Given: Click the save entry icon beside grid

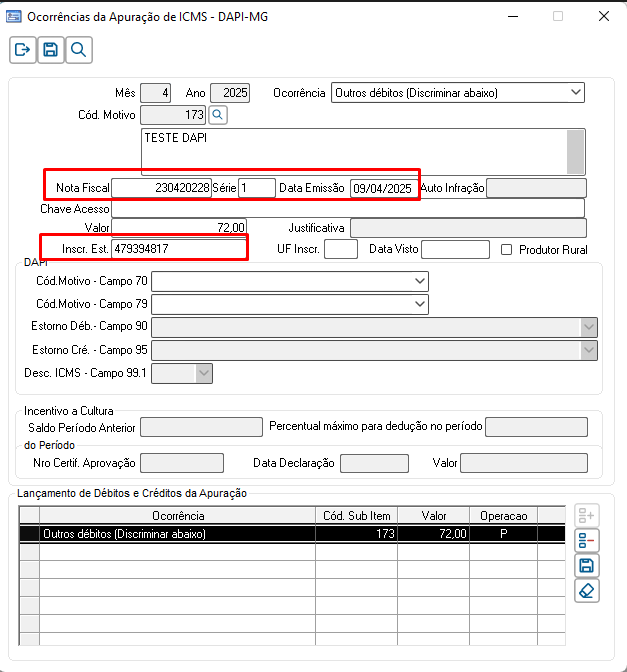Looking at the screenshot, I should [x=587, y=566].
